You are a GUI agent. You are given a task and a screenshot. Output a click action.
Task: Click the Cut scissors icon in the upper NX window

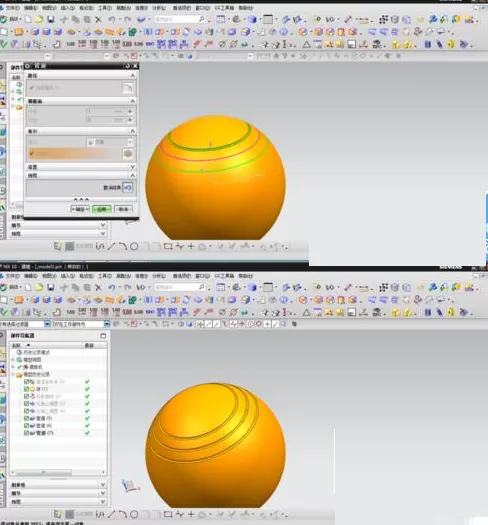pos(64,19)
